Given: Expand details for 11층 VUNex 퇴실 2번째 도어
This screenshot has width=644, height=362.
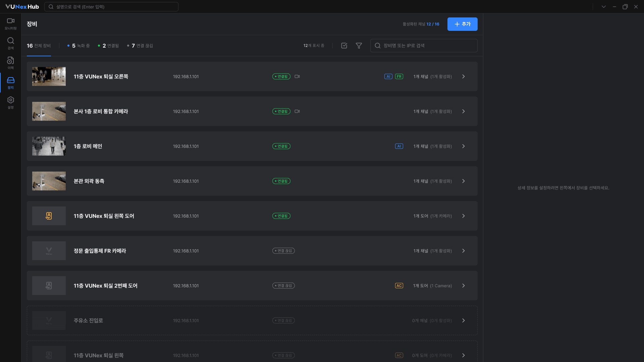Looking at the screenshot, I should pos(464,286).
